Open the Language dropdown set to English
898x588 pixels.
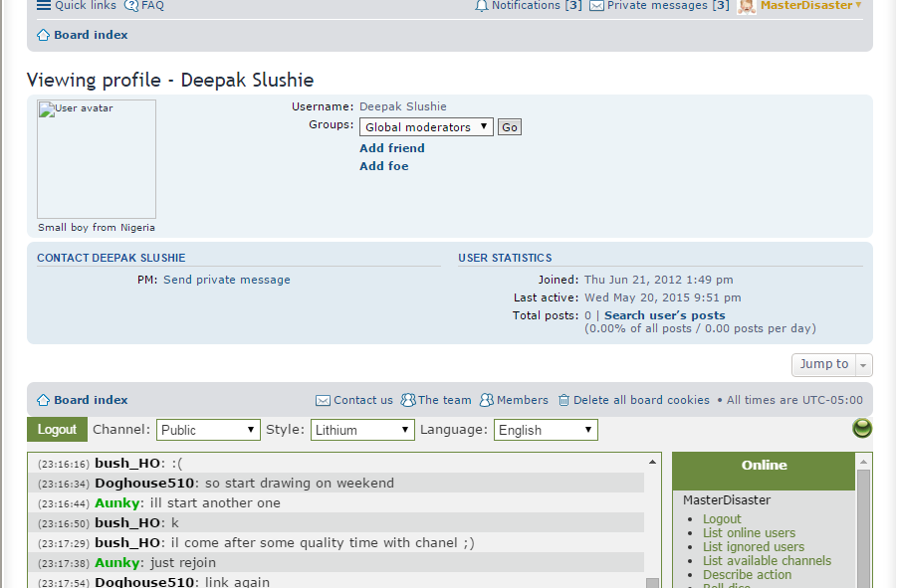pos(546,430)
